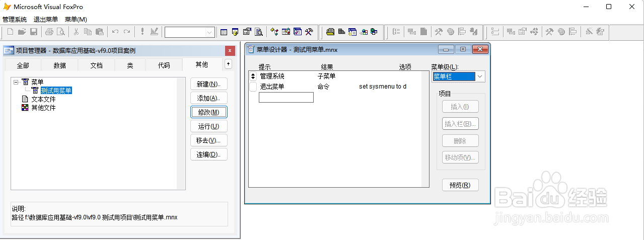Screen dimensions: 644x240
Task: Click the globe with computer toolbar icon
Action: (x=374, y=32)
